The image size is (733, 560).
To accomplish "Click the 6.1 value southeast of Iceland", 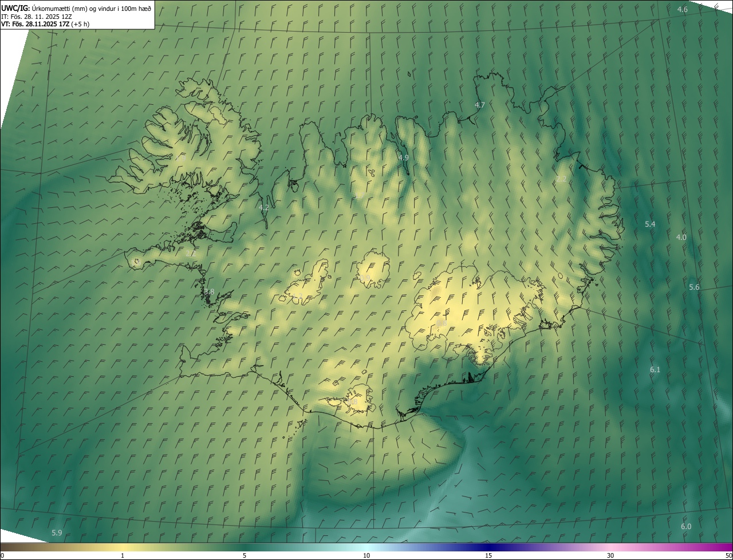I will (655, 370).
